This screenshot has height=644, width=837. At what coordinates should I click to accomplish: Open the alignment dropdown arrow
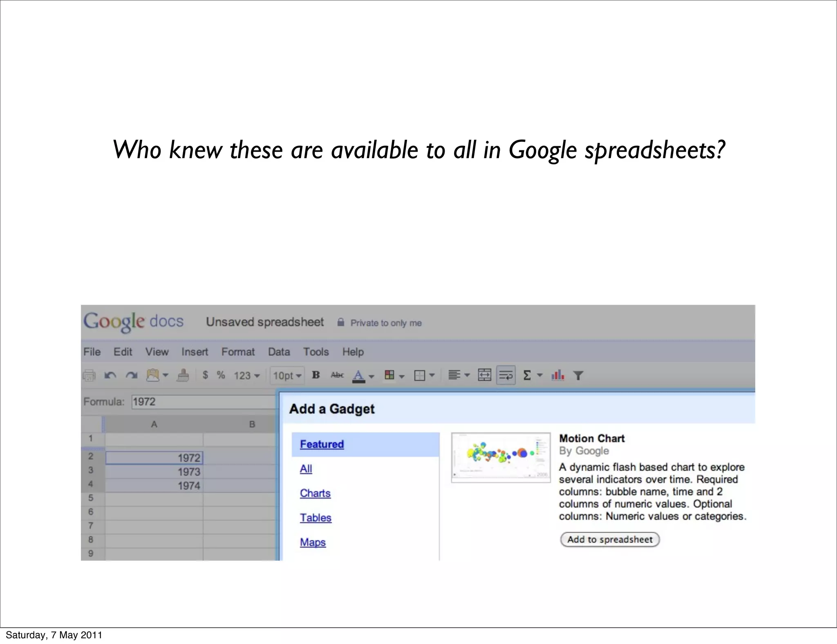(467, 375)
